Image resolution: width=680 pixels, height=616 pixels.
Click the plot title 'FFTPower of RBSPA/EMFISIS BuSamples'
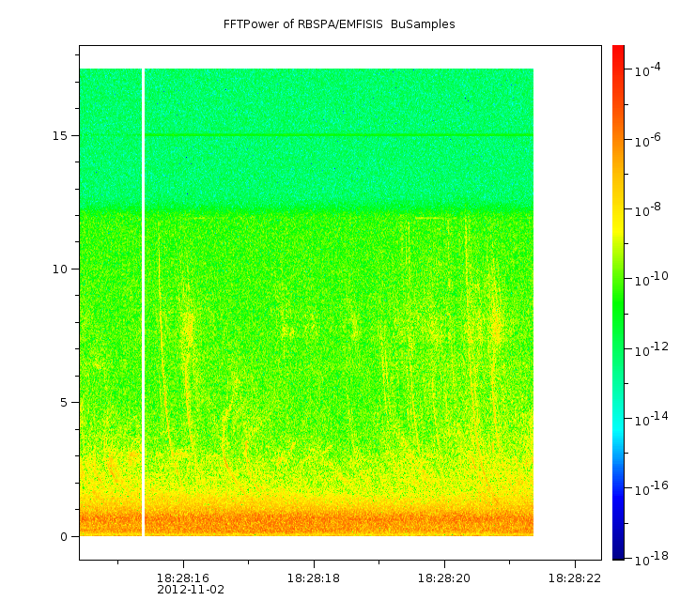coord(339,24)
